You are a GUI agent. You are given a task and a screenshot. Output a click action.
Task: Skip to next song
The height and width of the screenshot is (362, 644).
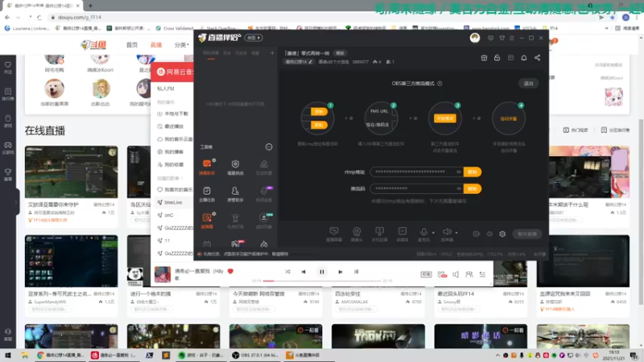(340, 272)
